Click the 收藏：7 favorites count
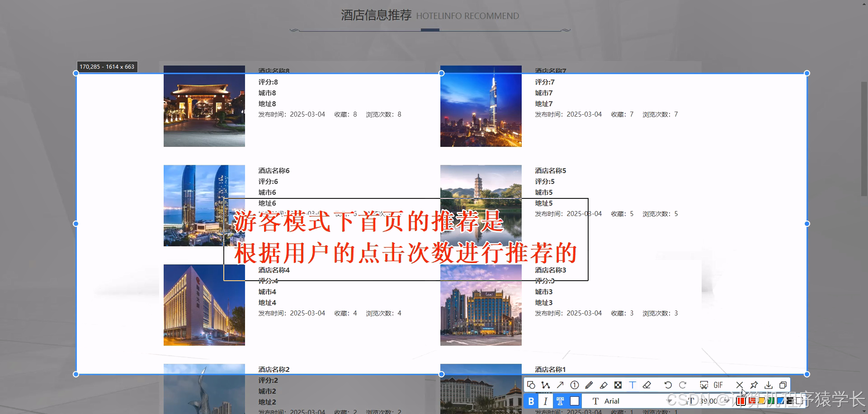The width and height of the screenshot is (868, 414). [622, 114]
